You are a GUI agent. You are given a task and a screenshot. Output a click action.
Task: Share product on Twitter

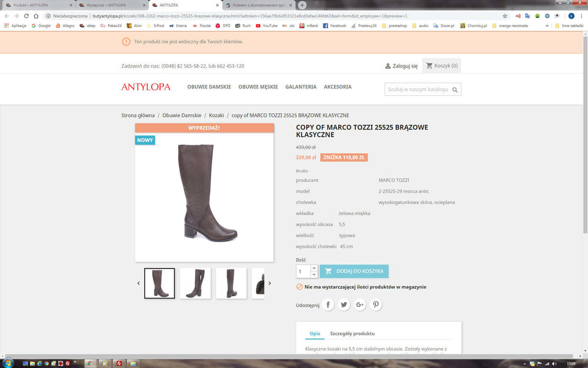tap(343, 304)
